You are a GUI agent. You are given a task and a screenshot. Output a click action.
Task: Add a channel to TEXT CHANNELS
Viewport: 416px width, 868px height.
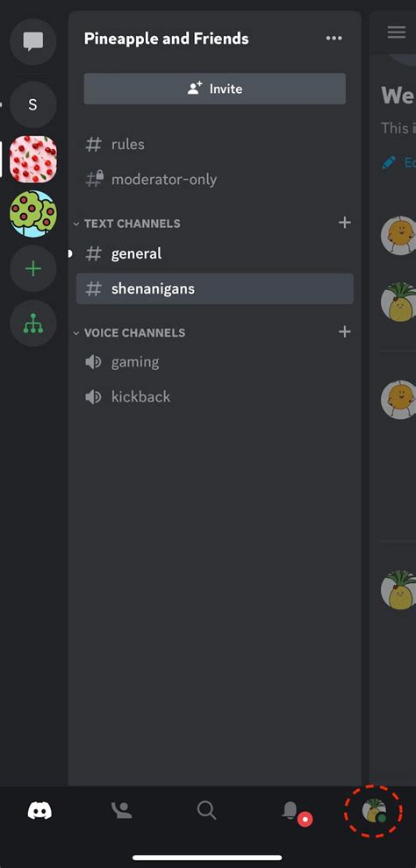pyautogui.click(x=345, y=223)
